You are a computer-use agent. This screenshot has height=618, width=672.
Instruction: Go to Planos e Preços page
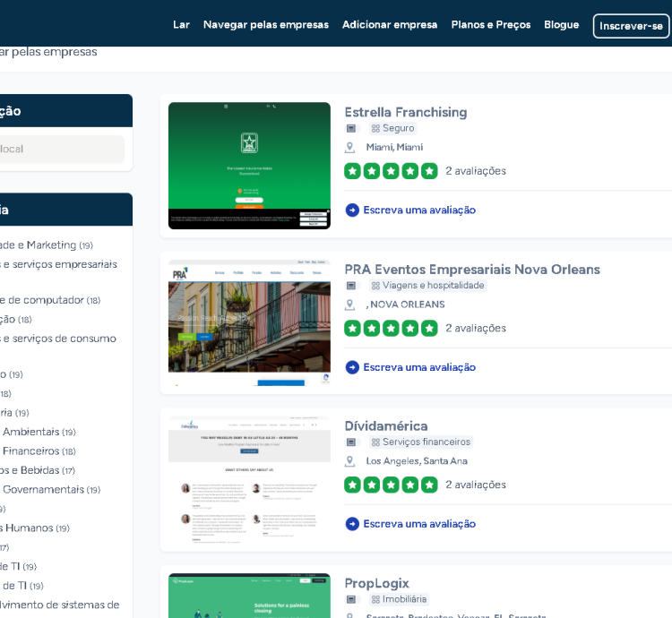pos(490,25)
